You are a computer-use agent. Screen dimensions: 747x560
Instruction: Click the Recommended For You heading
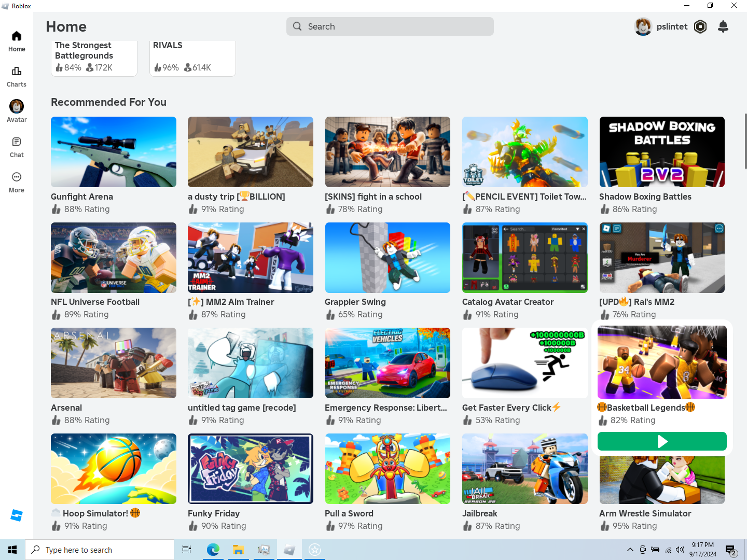[x=108, y=102]
